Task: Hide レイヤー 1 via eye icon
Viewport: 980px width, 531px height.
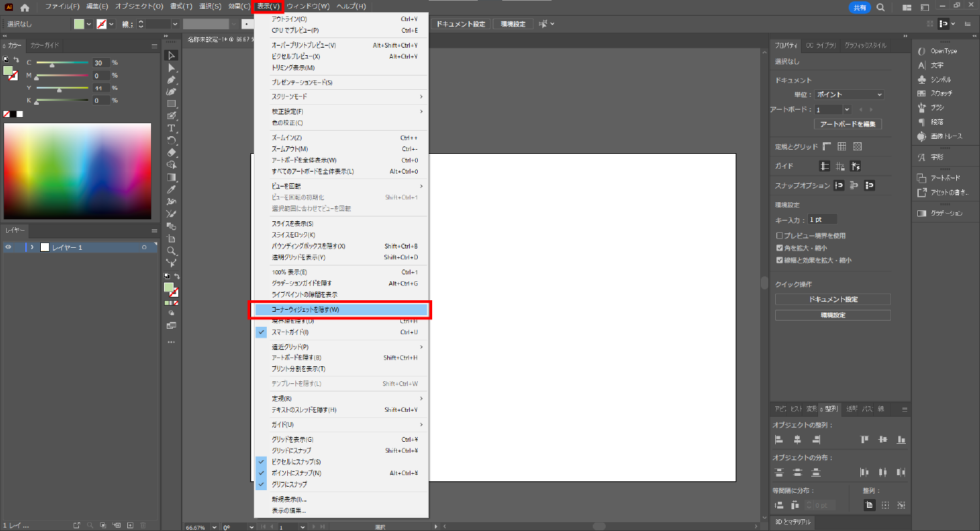Action: [8, 247]
